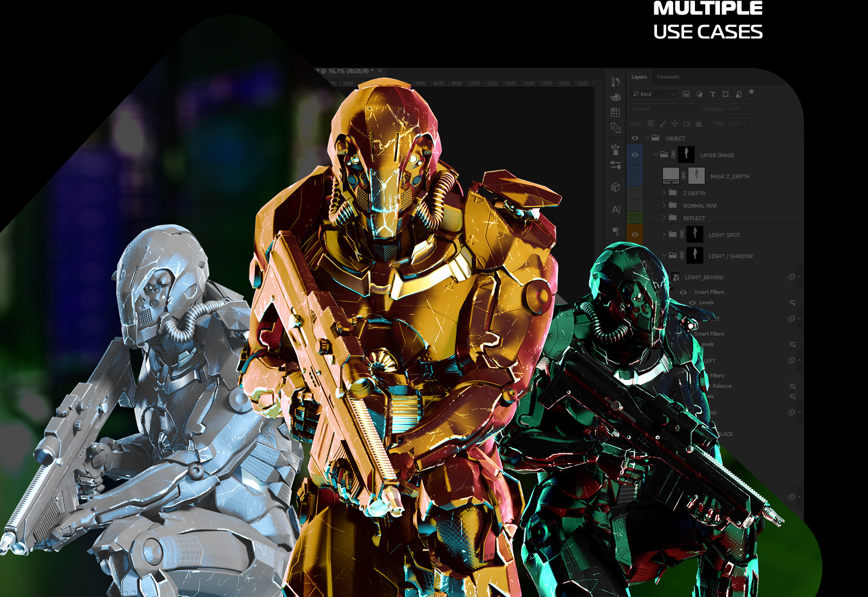Click lock image pixels brush icon
The width and height of the screenshot is (868, 597).
pyautogui.click(x=662, y=124)
